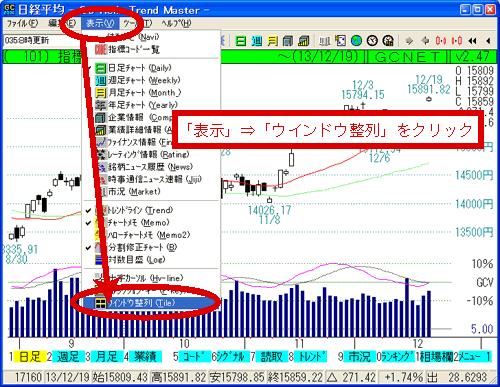
Task: Open the ファイル(F) menu
Action: point(22,23)
